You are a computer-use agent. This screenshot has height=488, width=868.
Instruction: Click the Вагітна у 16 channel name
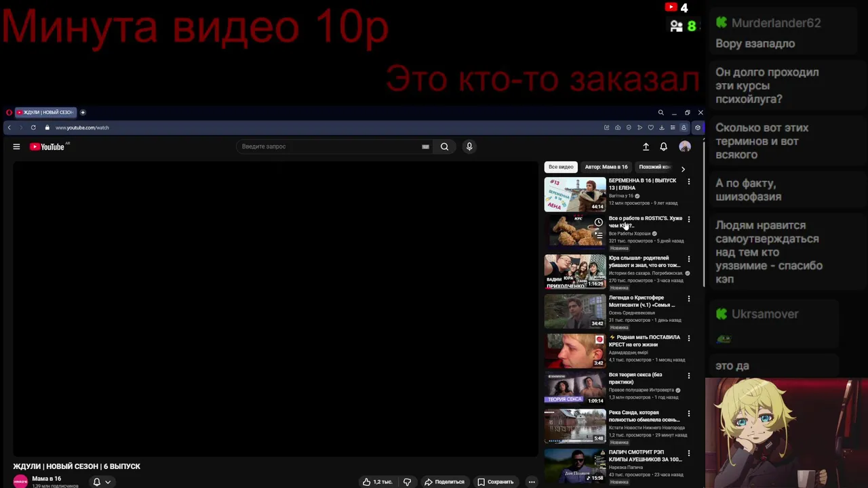(620, 196)
